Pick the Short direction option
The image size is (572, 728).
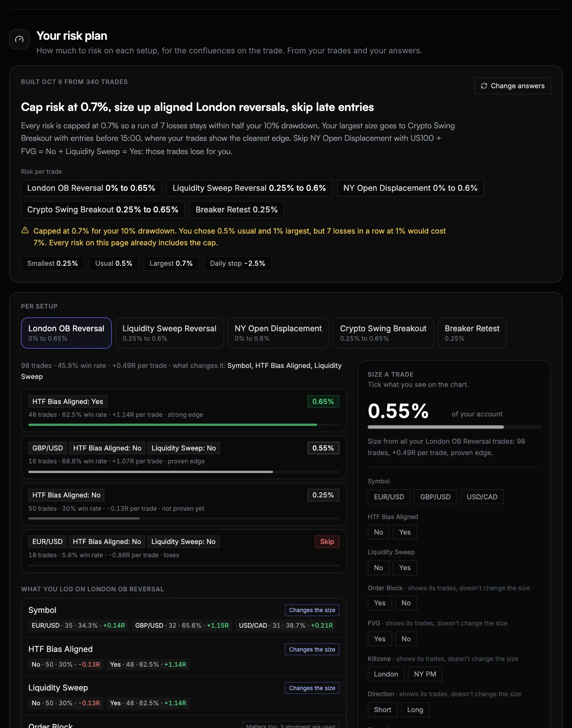382,709
